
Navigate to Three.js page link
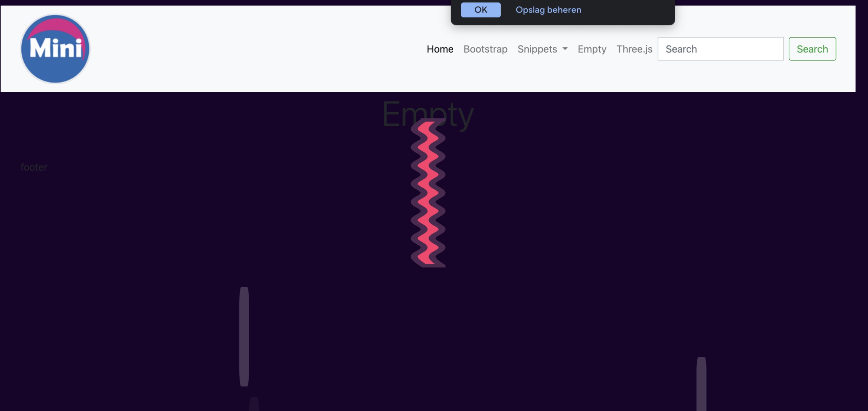pyautogui.click(x=634, y=49)
